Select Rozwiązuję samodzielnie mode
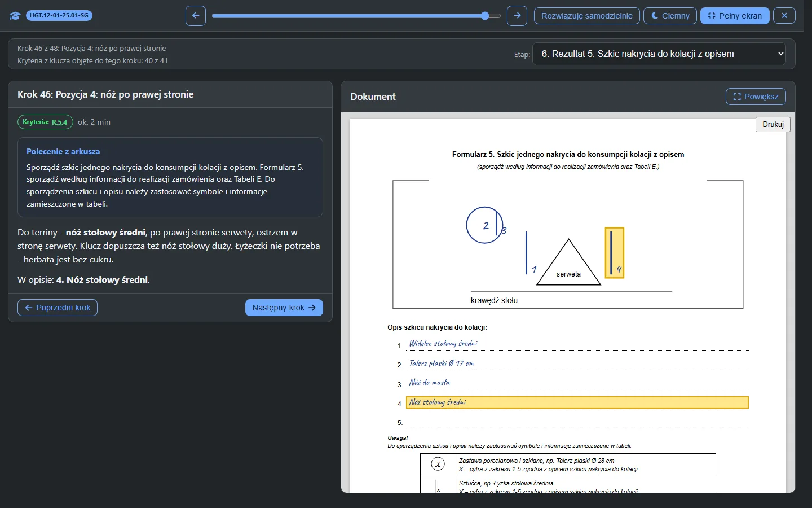Image resolution: width=812 pixels, height=508 pixels. click(587, 16)
